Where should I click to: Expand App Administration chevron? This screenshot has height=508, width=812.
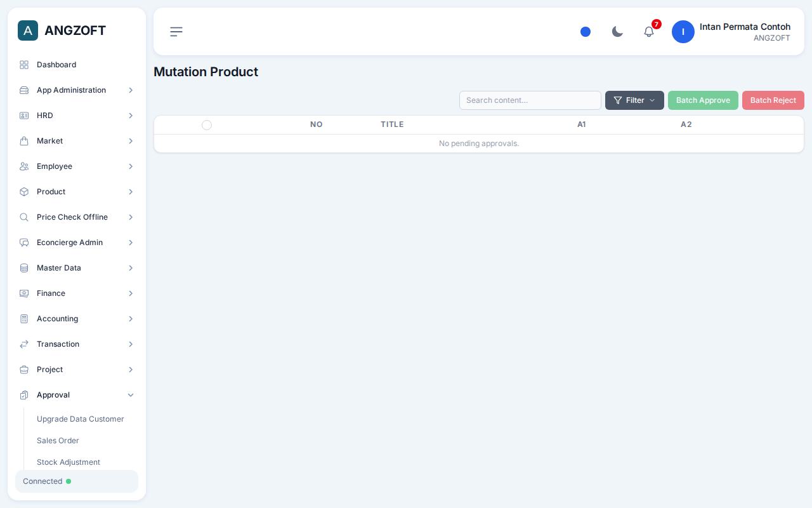(x=131, y=90)
